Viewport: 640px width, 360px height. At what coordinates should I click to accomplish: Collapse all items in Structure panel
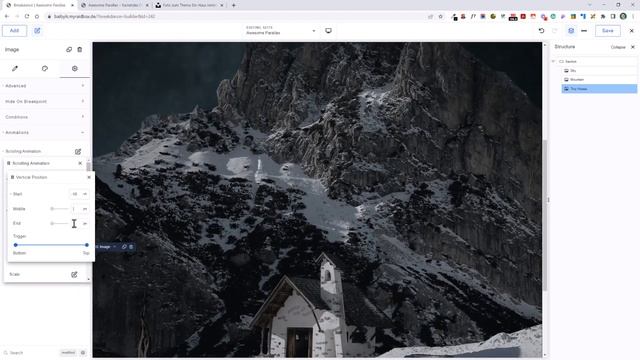pos(618,47)
